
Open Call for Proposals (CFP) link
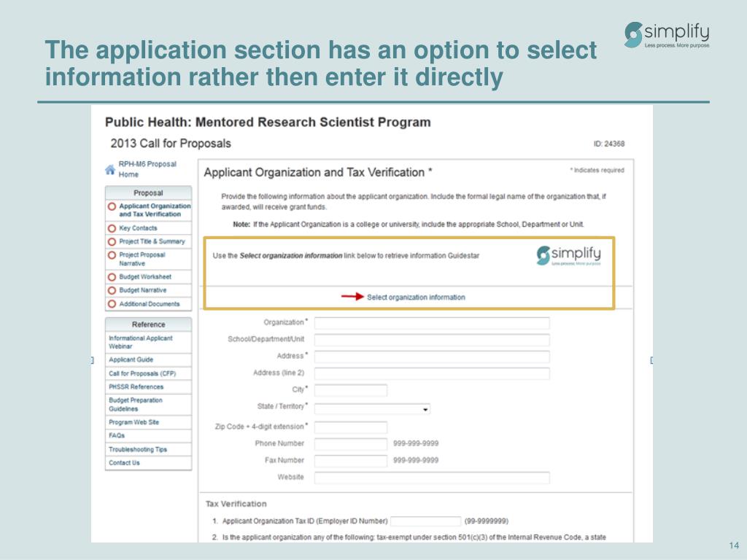click(x=142, y=373)
